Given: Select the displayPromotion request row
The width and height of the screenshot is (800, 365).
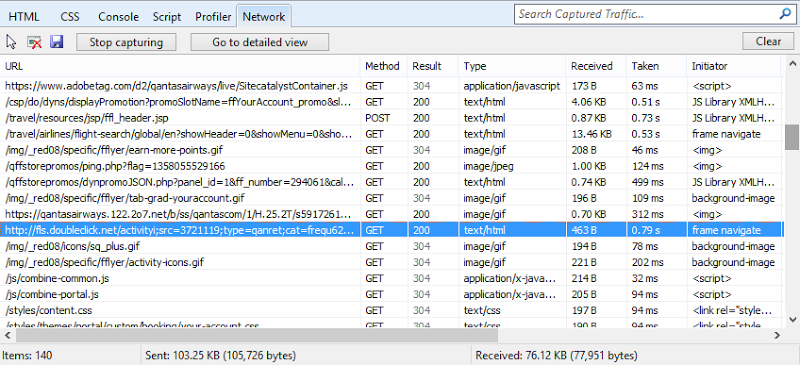Looking at the screenshot, I should tap(391, 102).
